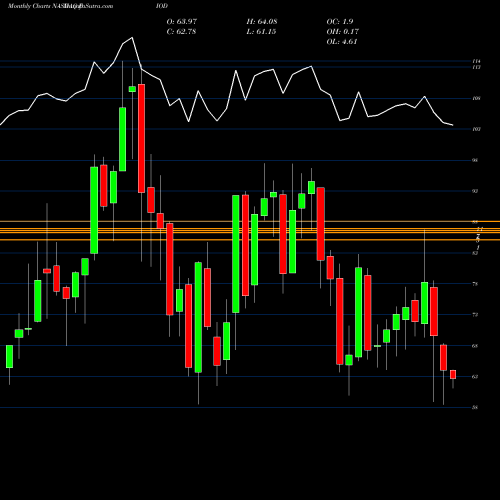Click the 103 price axis label

476,129
